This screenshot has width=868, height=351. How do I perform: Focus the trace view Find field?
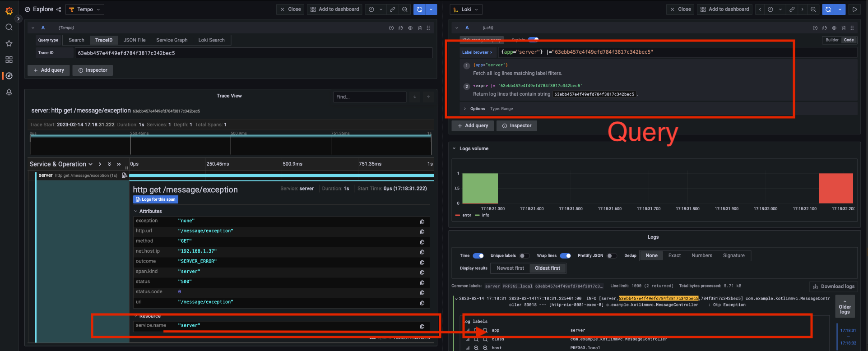click(370, 97)
